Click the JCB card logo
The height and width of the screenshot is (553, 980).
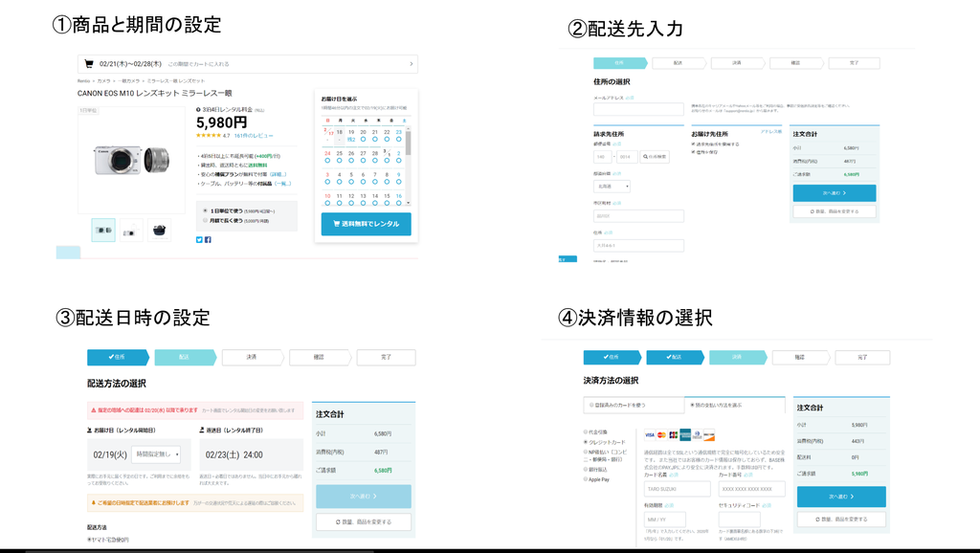point(673,435)
